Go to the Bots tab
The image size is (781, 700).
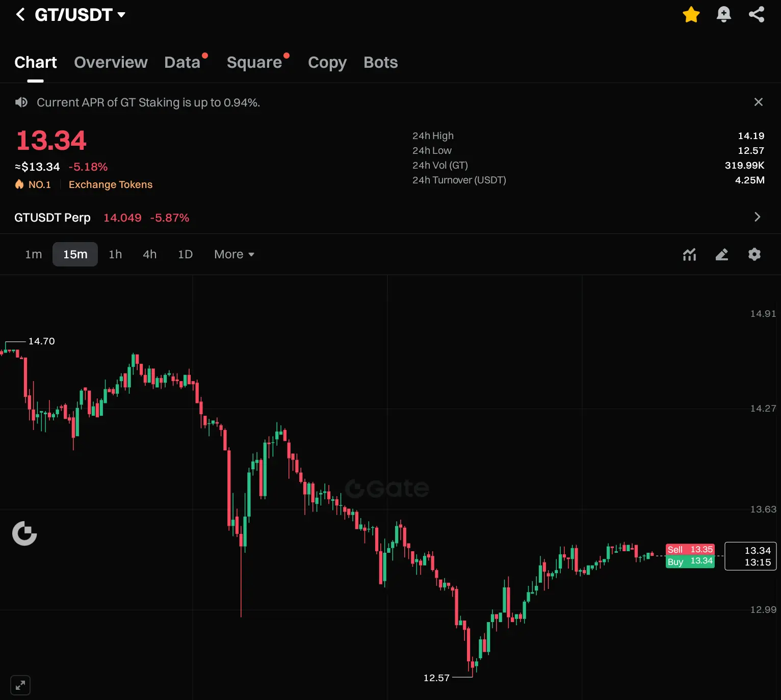tap(381, 62)
